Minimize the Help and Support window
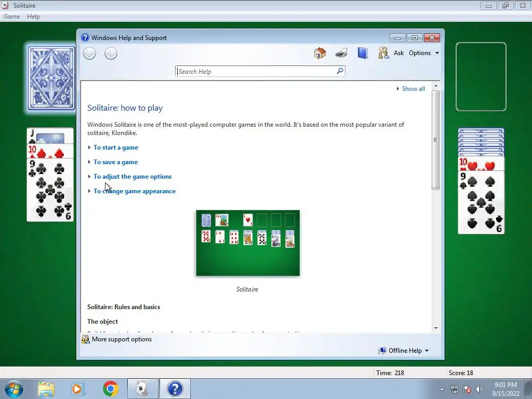 [x=397, y=37]
